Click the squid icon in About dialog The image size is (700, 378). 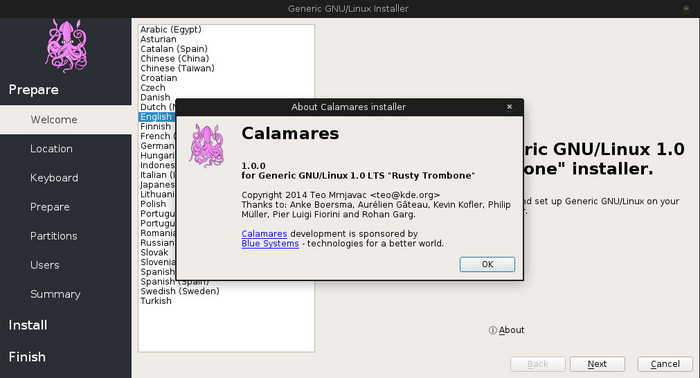click(x=206, y=146)
